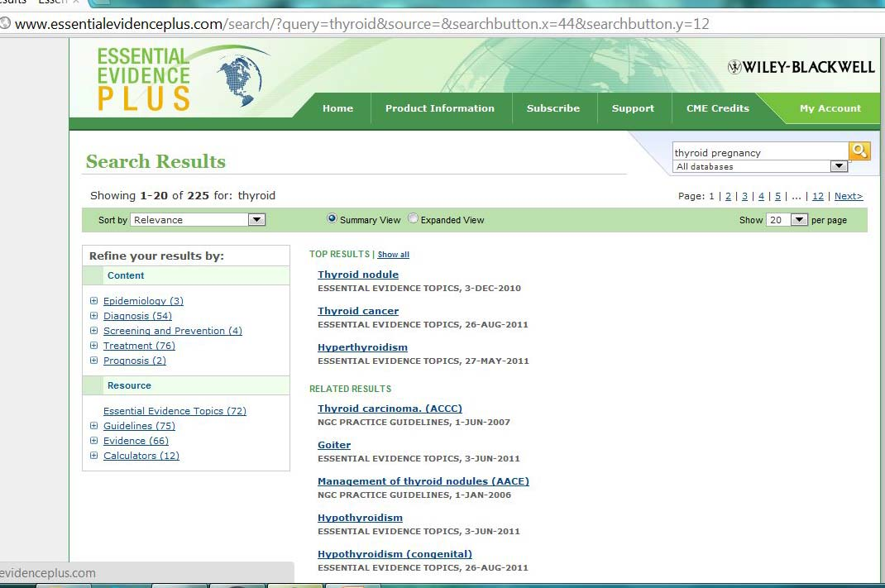885x588 pixels.
Task: Open the Support tab
Action: click(633, 108)
